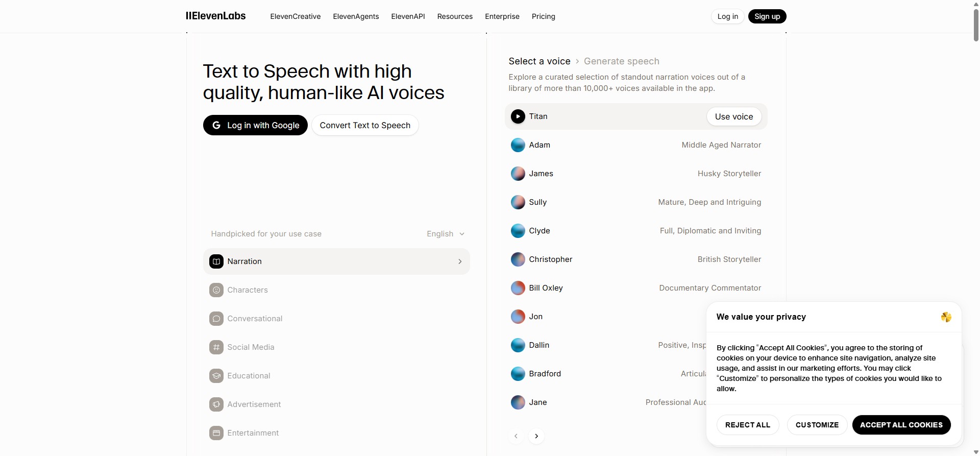Open the English language dropdown
980x456 pixels.
click(446, 234)
